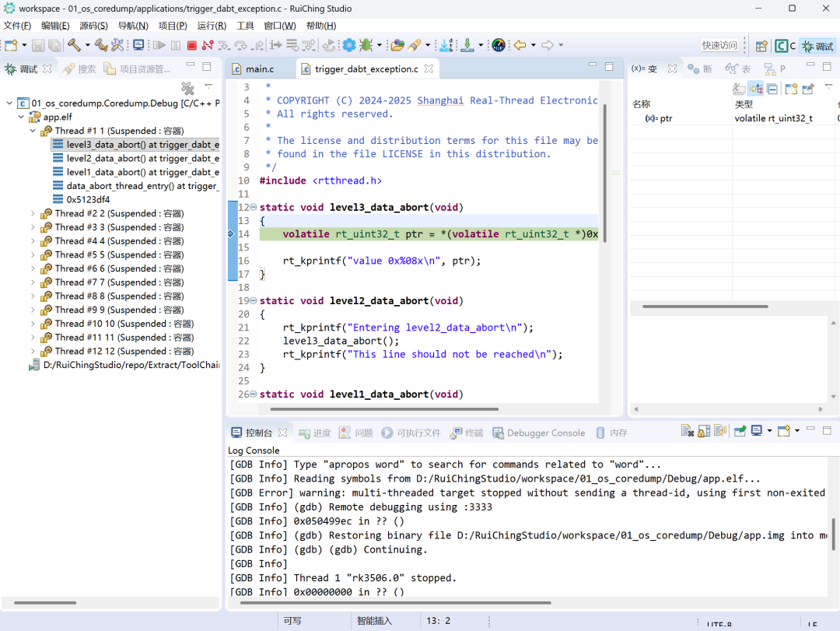Collapse the Thread #1 tree node
840x631 pixels.
(33, 131)
